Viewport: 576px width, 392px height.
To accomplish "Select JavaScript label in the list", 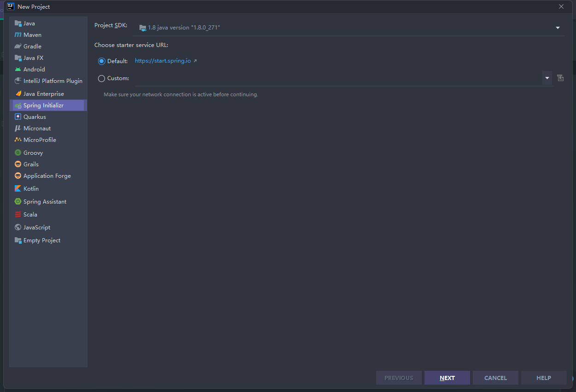I will pyautogui.click(x=37, y=228).
